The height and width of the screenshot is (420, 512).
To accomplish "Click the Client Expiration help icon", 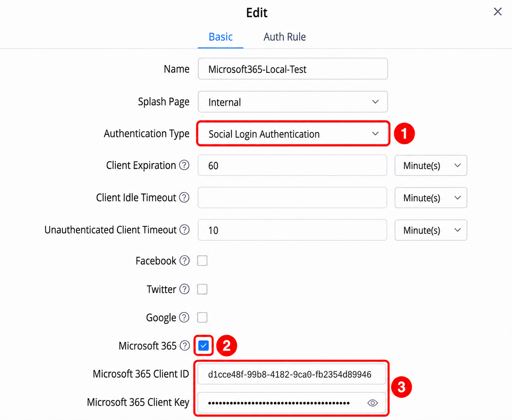I will [x=184, y=165].
